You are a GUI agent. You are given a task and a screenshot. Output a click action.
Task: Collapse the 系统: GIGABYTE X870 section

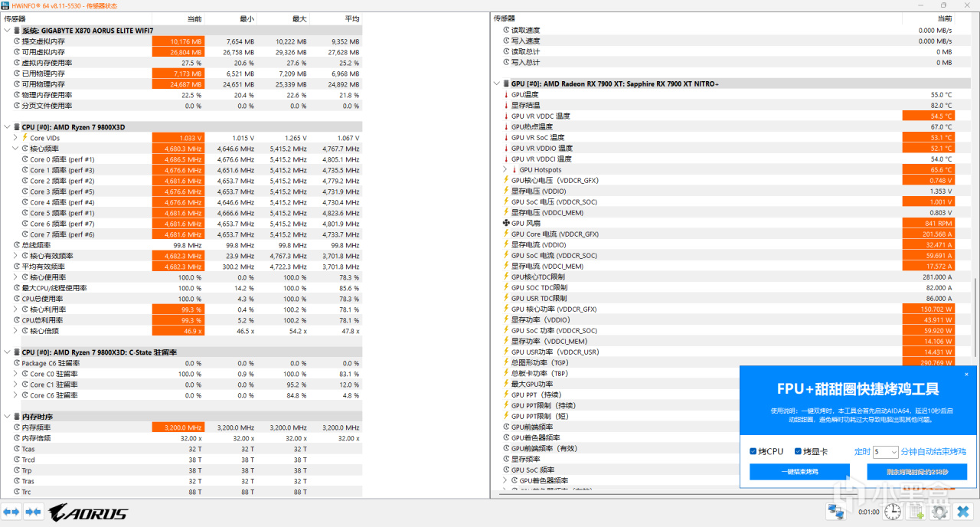[7, 31]
